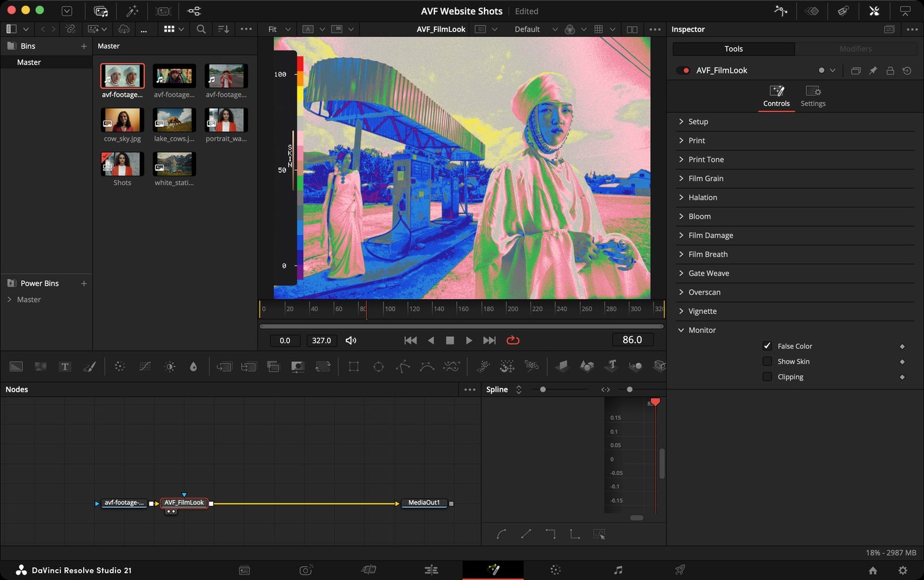The height and width of the screenshot is (580, 924).
Task: Stop playback
Action: click(x=450, y=340)
